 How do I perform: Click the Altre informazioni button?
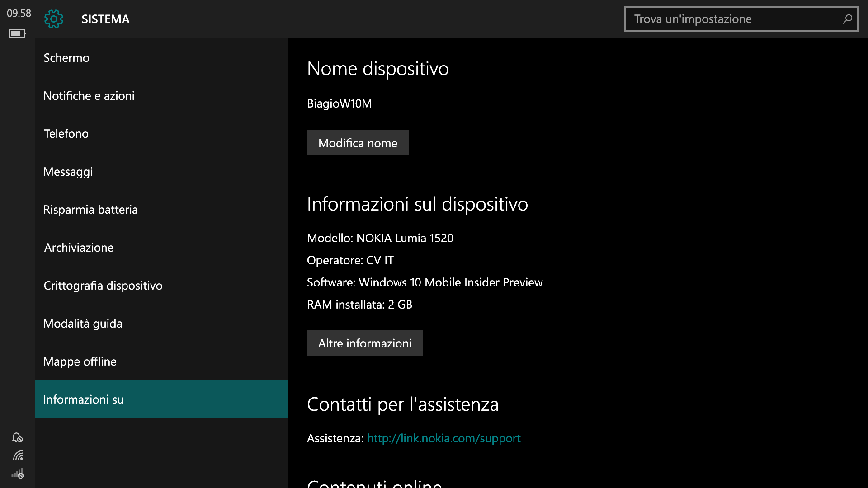365,343
